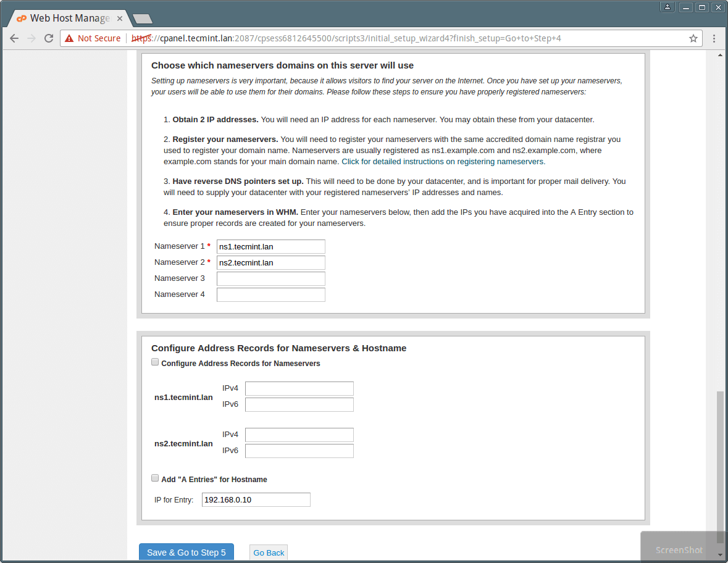Click the Not Secure warning icon
This screenshot has width=728, height=563.
pos(69,38)
